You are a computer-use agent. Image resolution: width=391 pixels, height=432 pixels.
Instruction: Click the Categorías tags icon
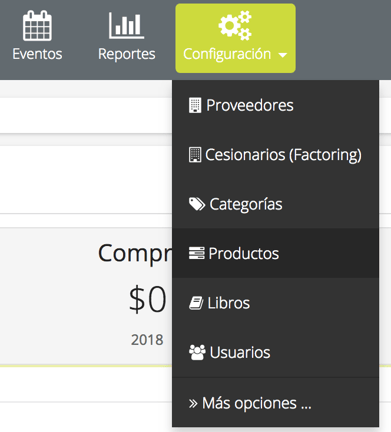click(x=197, y=204)
